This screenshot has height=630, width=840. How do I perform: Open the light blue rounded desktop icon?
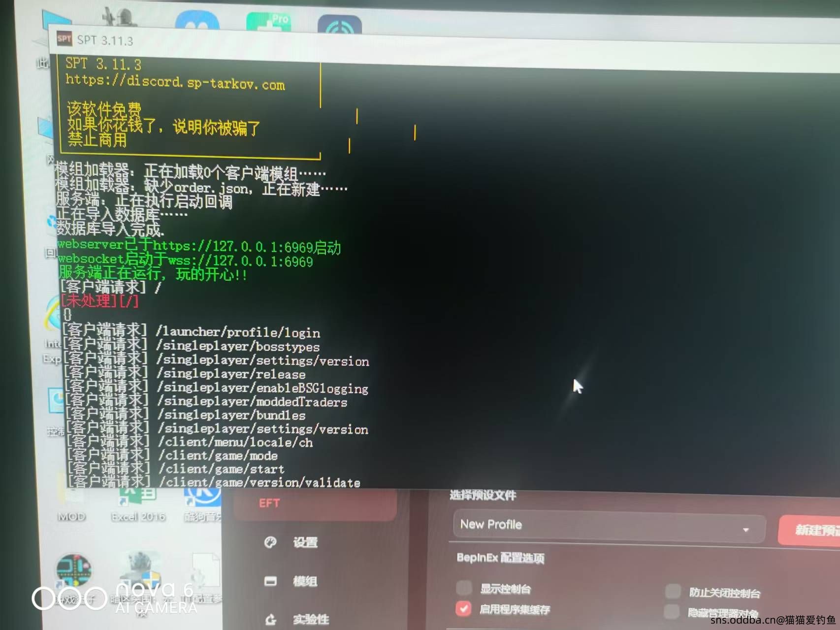coord(197,21)
